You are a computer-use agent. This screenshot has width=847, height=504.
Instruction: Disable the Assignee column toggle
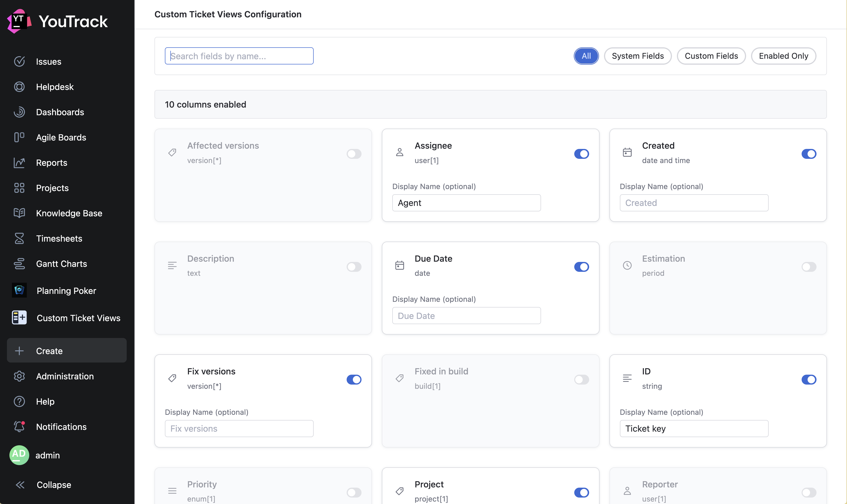[x=581, y=154]
